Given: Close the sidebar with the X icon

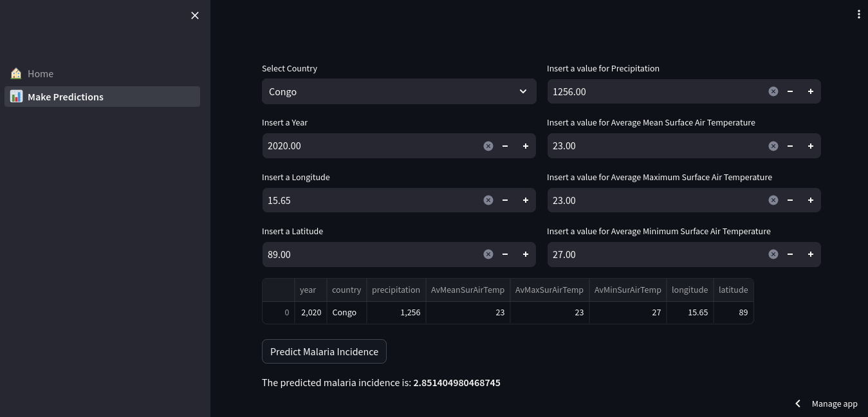Looking at the screenshot, I should click(x=195, y=15).
